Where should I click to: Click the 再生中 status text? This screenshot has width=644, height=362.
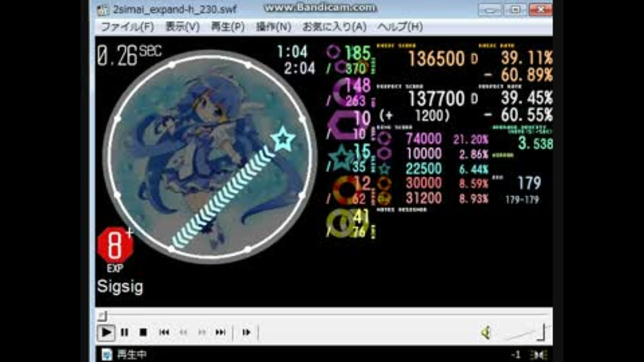click(132, 355)
